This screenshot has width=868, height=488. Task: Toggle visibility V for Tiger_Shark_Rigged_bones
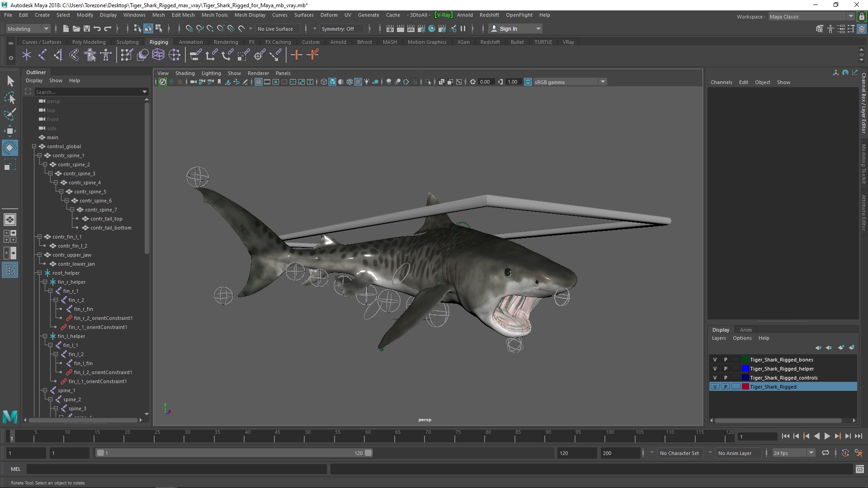pos(715,359)
